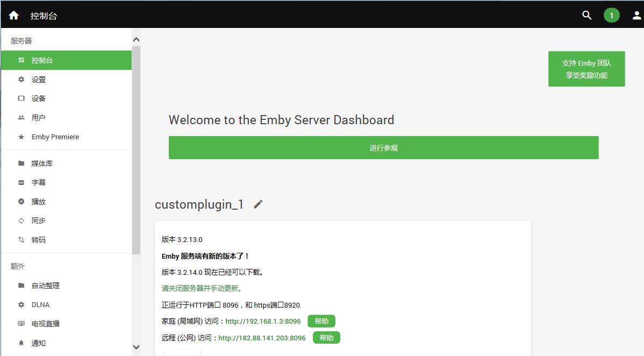Open 自动整理 in the sidebar
644x356 pixels.
click(66, 286)
